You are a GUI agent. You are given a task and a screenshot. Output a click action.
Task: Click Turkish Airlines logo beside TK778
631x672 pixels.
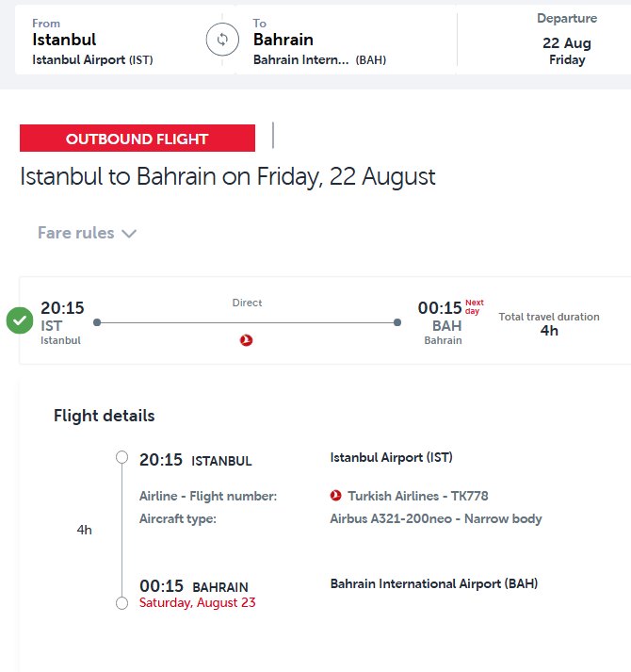pyautogui.click(x=335, y=496)
